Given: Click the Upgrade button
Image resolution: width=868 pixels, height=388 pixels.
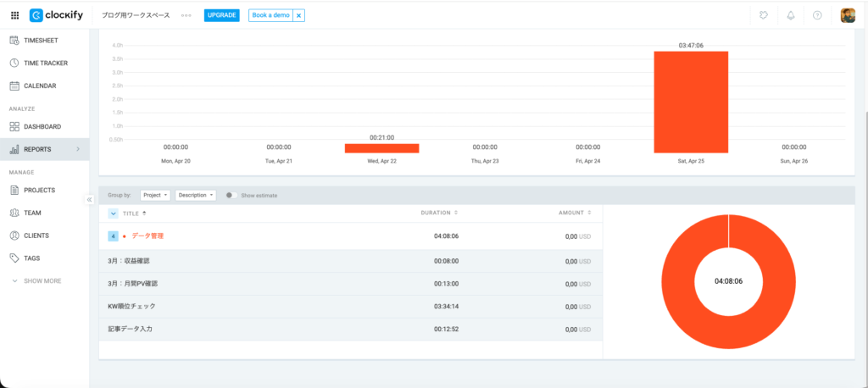Looking at the screenshot, I should point(222,15).
